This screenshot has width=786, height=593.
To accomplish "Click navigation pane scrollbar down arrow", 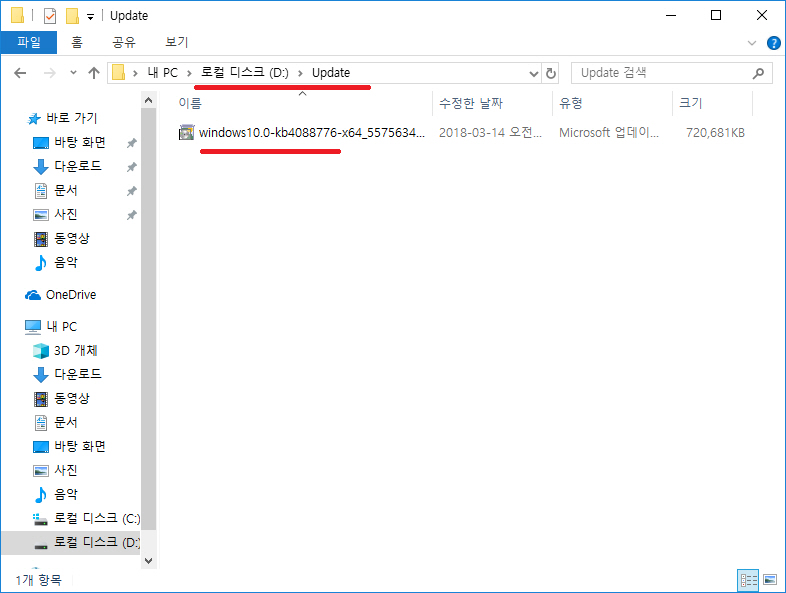I will (148, 561).
